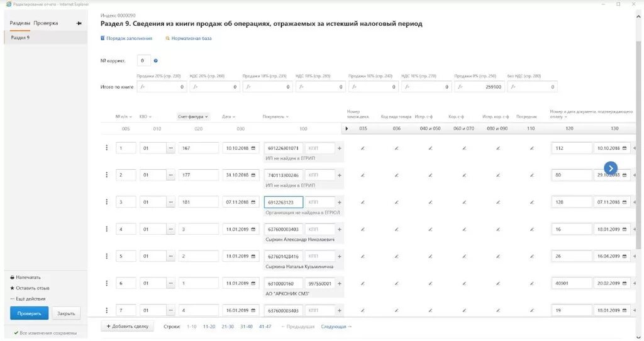644x341 pixels.
Task: Print the report via Напечатать
Action: [28, 277]
